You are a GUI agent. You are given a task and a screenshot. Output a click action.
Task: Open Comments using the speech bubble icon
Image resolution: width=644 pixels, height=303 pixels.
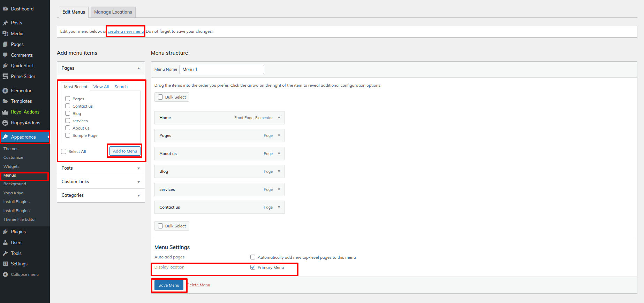5,55
